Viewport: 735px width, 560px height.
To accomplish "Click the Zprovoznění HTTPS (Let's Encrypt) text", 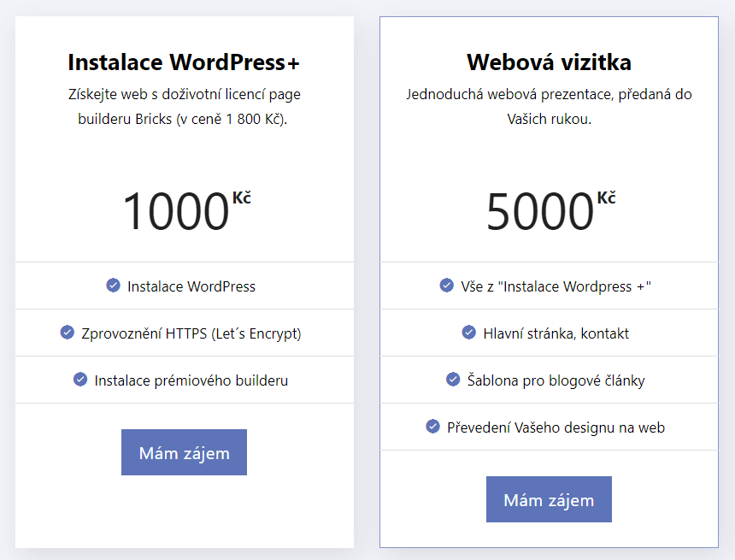I will tap(191, 333).
